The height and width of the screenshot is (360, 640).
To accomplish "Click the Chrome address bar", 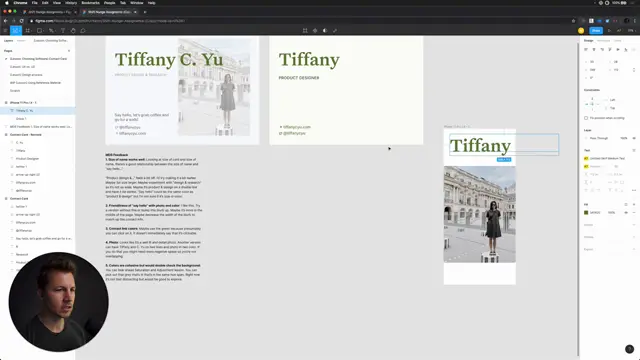I will pyautogui.click(x=302, y=21).
